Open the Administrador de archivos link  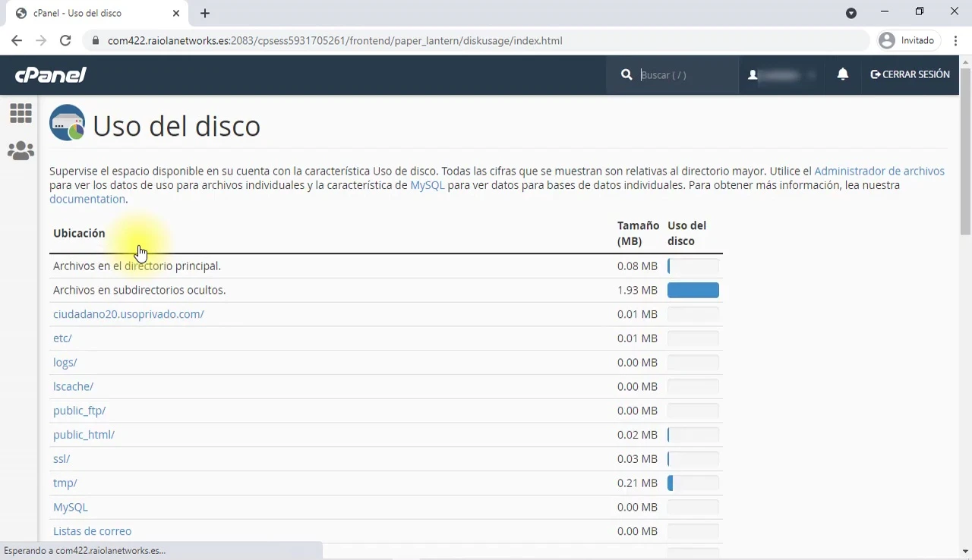[879, 171]
